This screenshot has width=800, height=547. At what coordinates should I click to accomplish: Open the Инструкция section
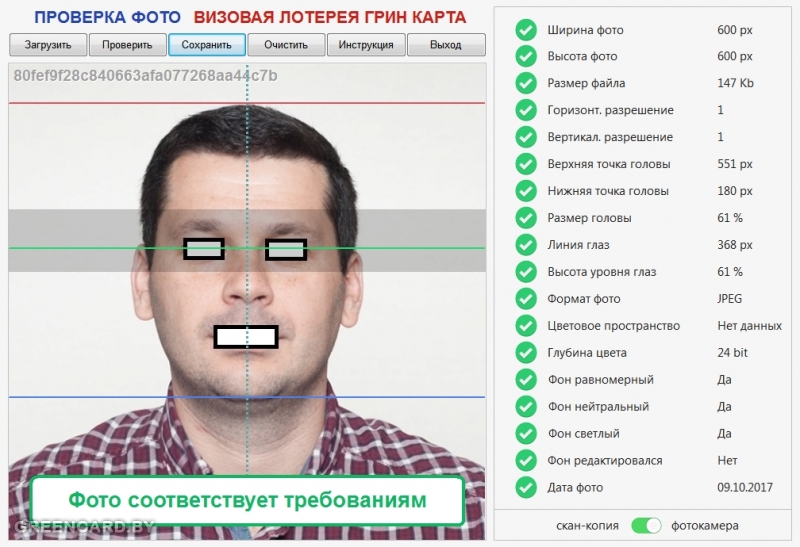click(367, 45)
